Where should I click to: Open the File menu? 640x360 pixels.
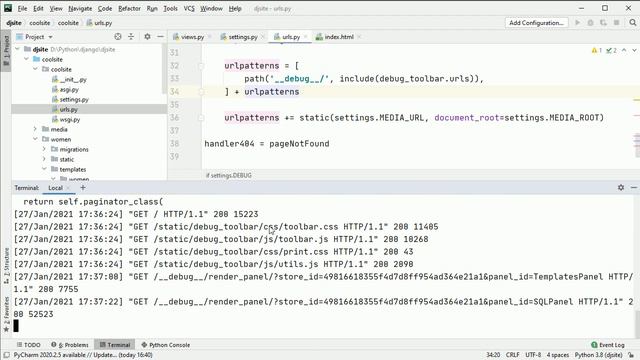[x=22, y=8]
